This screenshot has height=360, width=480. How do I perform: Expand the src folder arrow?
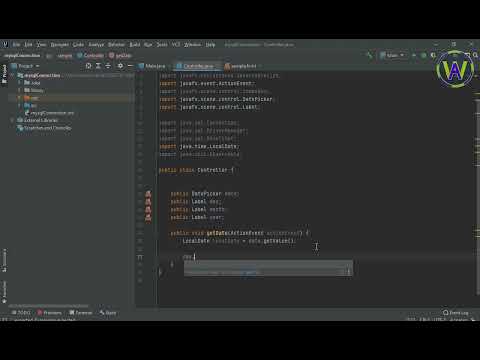point(19,105)
